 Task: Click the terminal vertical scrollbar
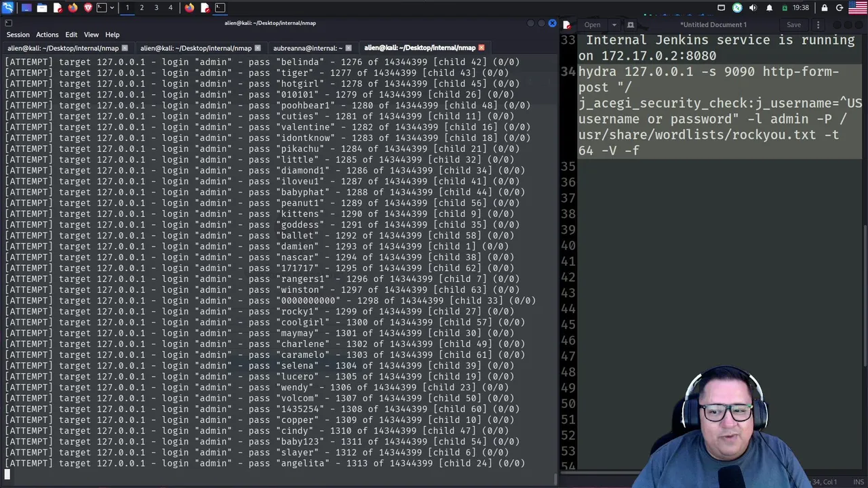tap(555, 479)
